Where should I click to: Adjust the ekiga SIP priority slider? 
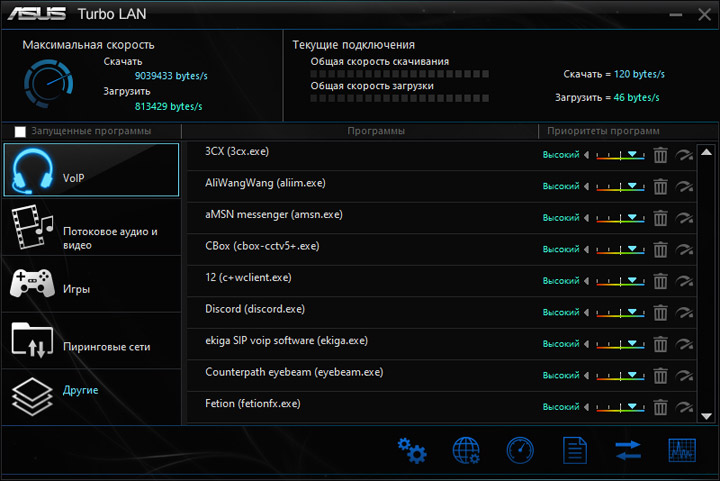(620, 345)
